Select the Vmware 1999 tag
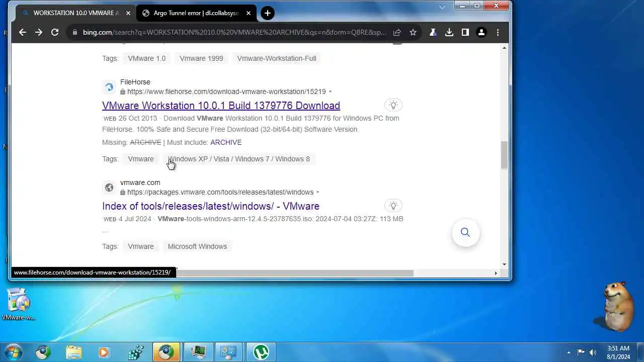Image resolution: width=644 pixels, height=362 pixels. click(x=201, y=58)
